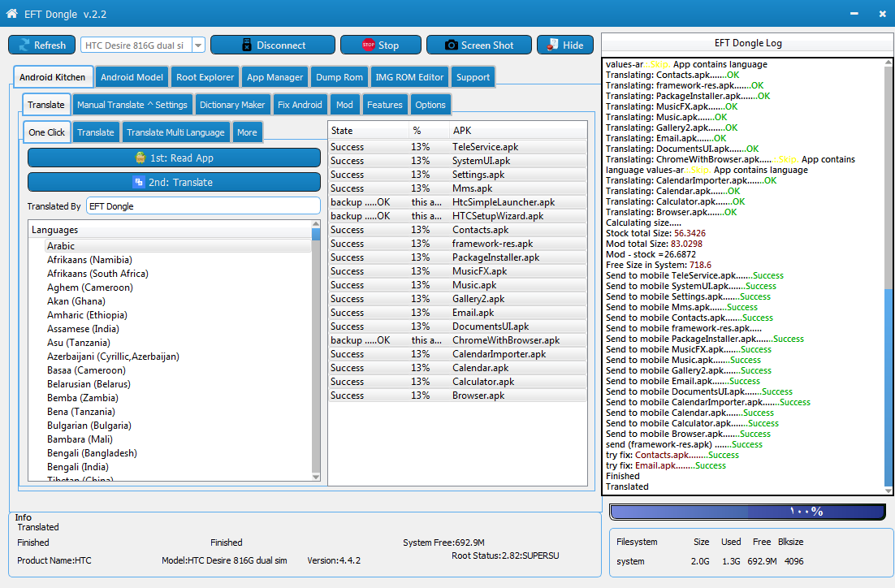Select the Gallery2.apk row
The height and width of the screenshot is (588, 895).
458,299
